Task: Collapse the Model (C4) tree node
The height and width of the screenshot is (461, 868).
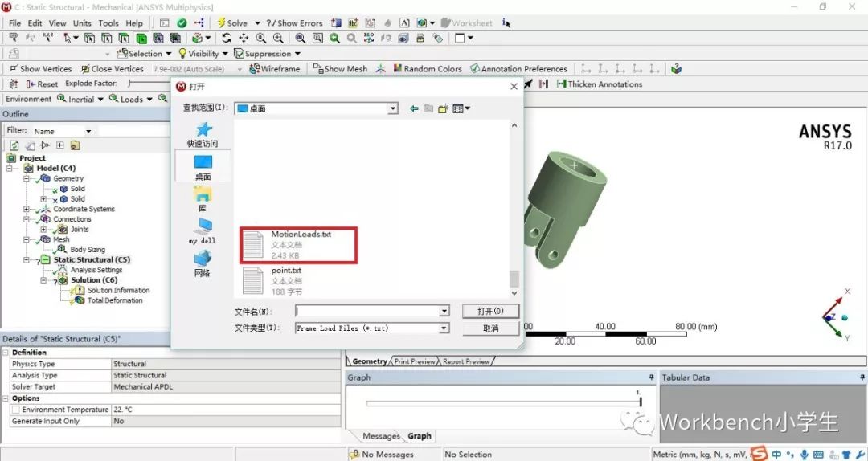Action: [x=10, y=168]
